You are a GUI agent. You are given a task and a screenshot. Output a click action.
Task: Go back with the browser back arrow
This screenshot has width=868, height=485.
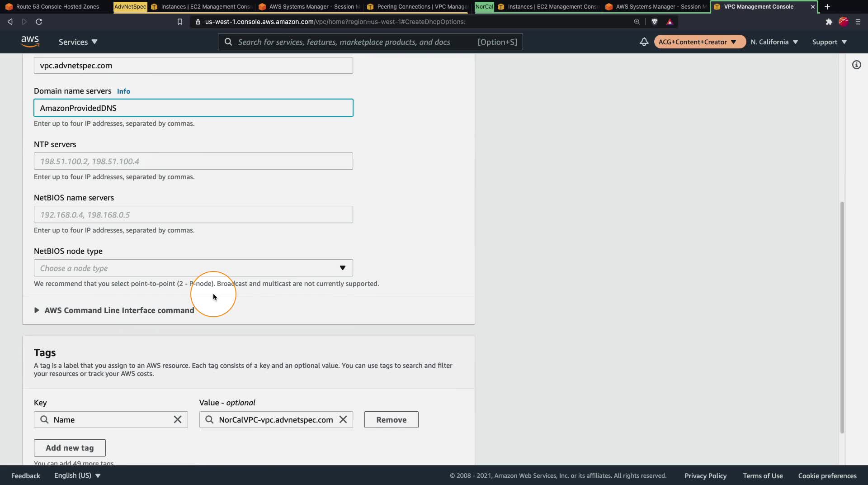[x=10, y=22]
